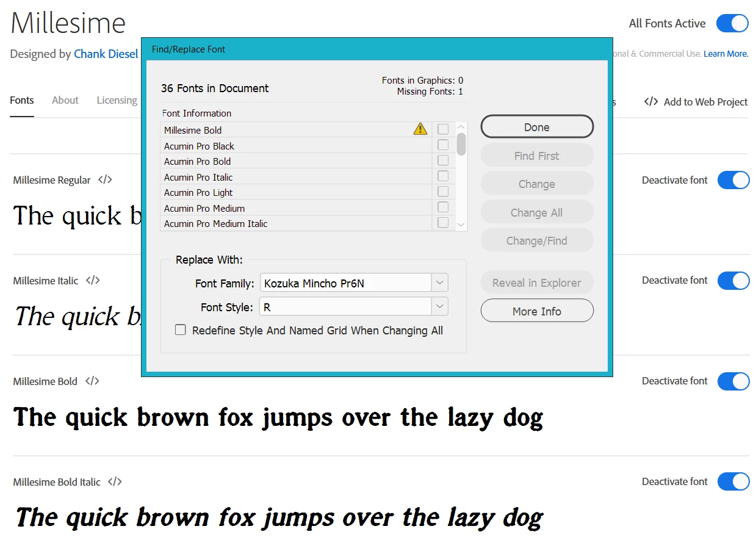Switch to the About tab
Screen dimensions: 756x551
click(x=65, y=101)
